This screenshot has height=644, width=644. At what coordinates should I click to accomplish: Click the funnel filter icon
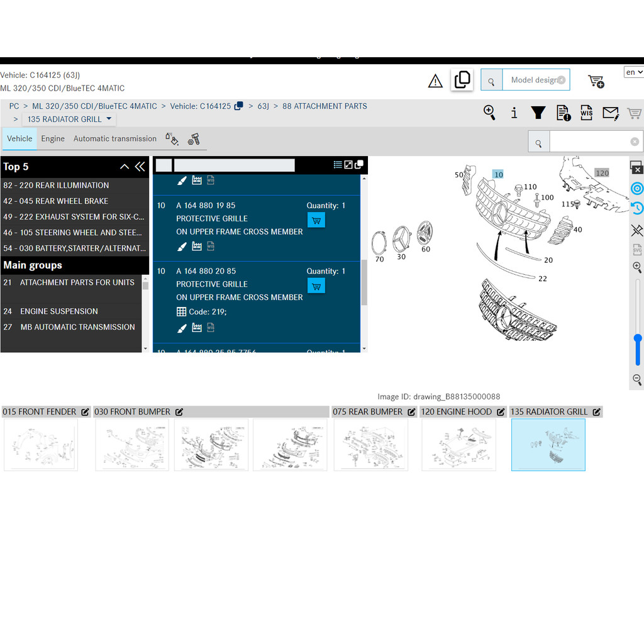538,113
